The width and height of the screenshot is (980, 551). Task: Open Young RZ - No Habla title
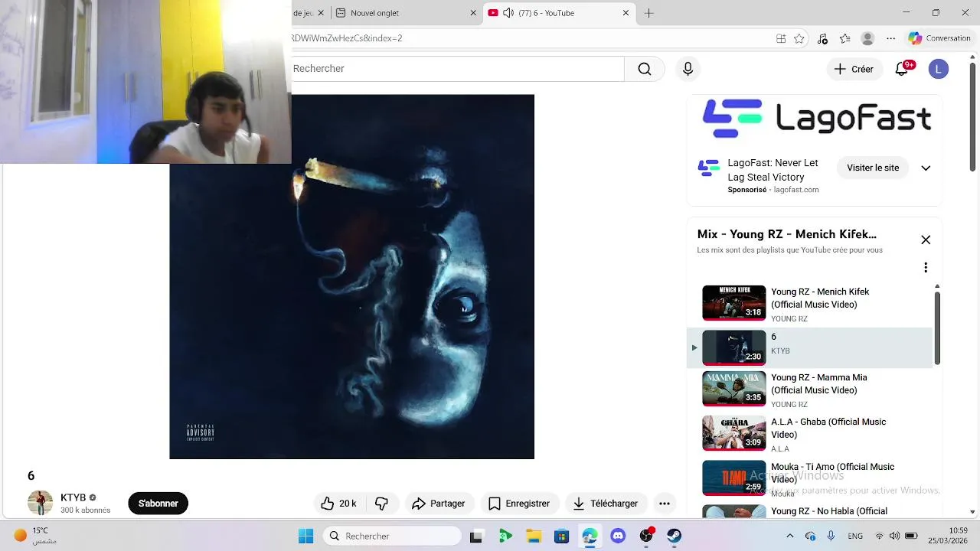coord(829,511)
